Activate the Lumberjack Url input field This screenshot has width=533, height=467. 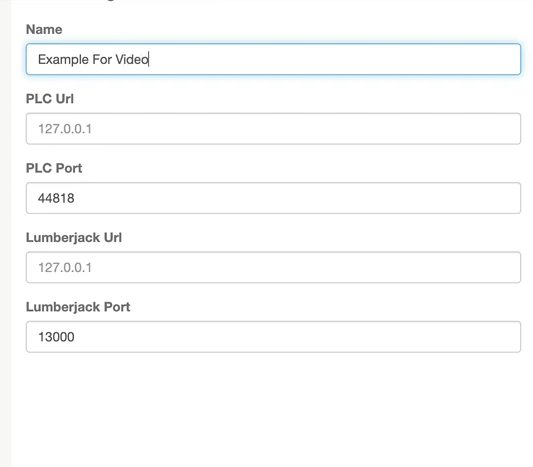pos(273,267)
